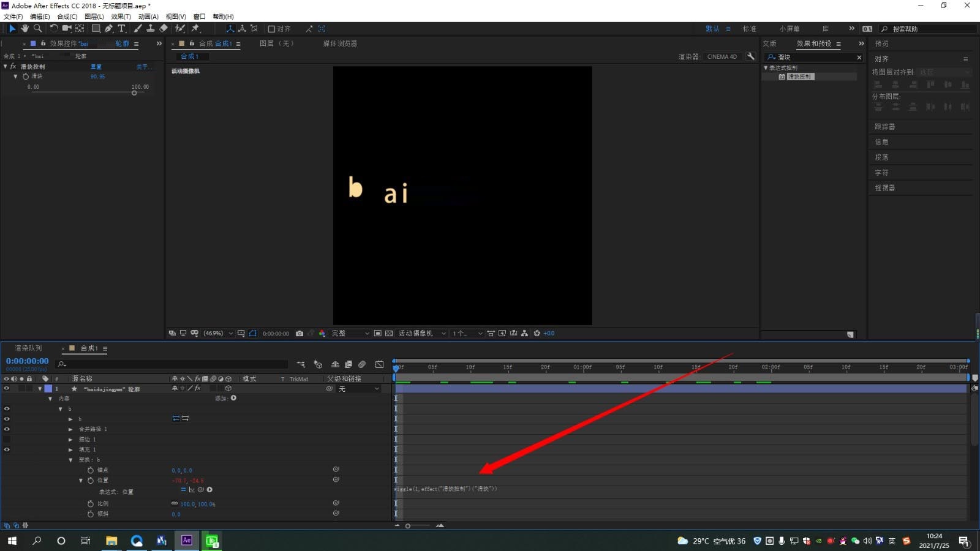Viewport: 980px width, 551px height.
Task: Open the composition mini-flowchart icon
Action: pyautogui.click(x=300, y=364)
